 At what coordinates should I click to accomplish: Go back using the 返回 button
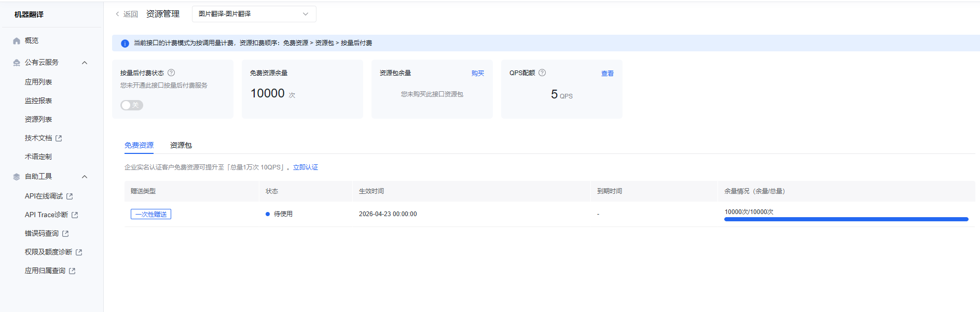pyautogui.click(x=127, y=14)
